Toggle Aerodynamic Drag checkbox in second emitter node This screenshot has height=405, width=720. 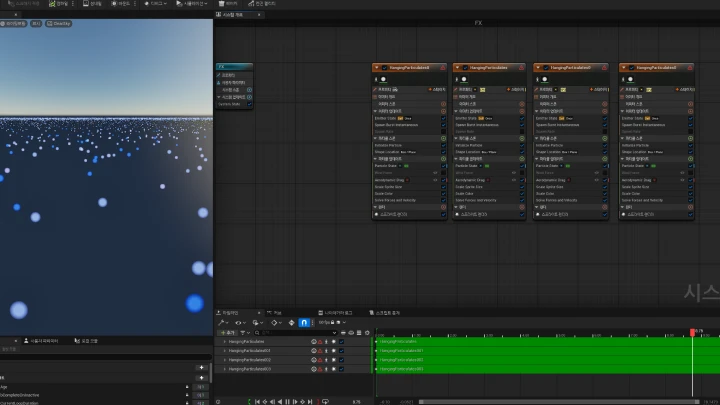coord(522,180)
